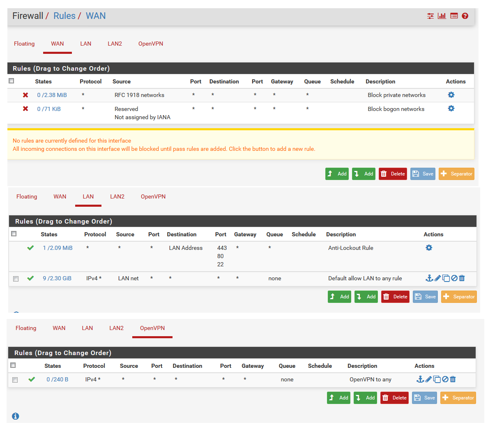Screen dimensions: 504x427
Task: Delete Default allow LAN rule using trash icon
Action: 462,278
